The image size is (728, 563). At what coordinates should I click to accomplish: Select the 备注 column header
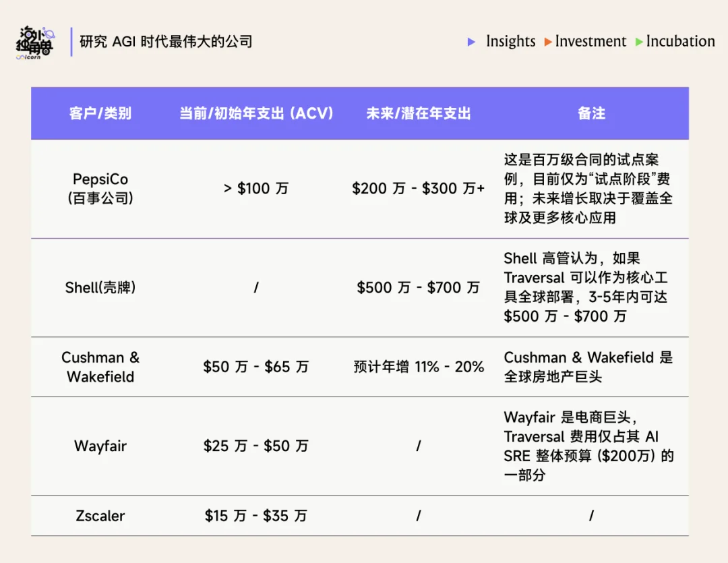pyautogui.click(x=591, y=113)
